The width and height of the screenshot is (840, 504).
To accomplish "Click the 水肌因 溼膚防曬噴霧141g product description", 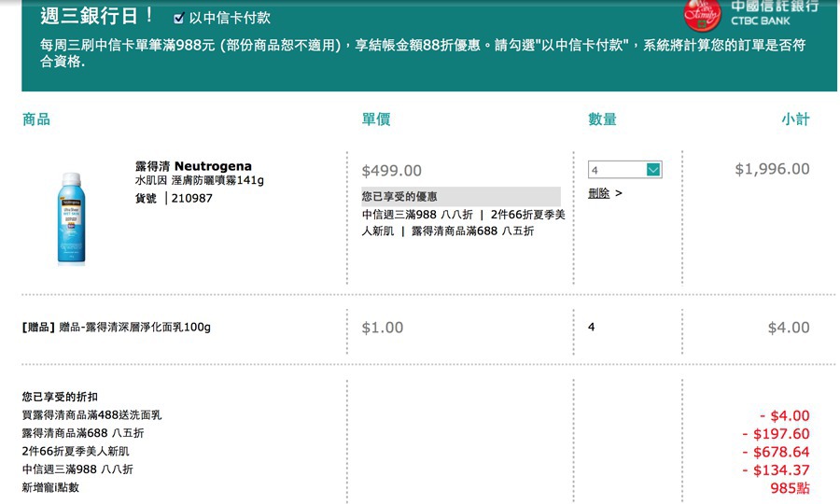I will [x=200, y=180].
